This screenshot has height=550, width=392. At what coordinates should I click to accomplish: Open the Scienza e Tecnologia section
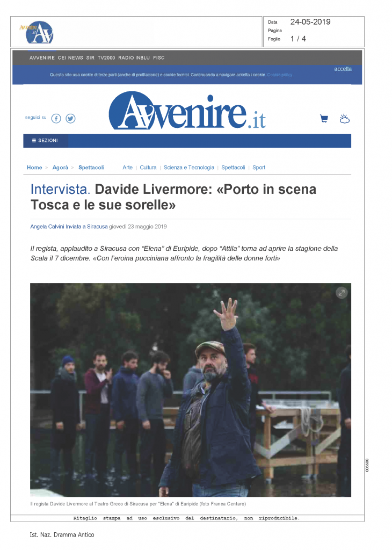pyautogui.click(x=188, y=168)
